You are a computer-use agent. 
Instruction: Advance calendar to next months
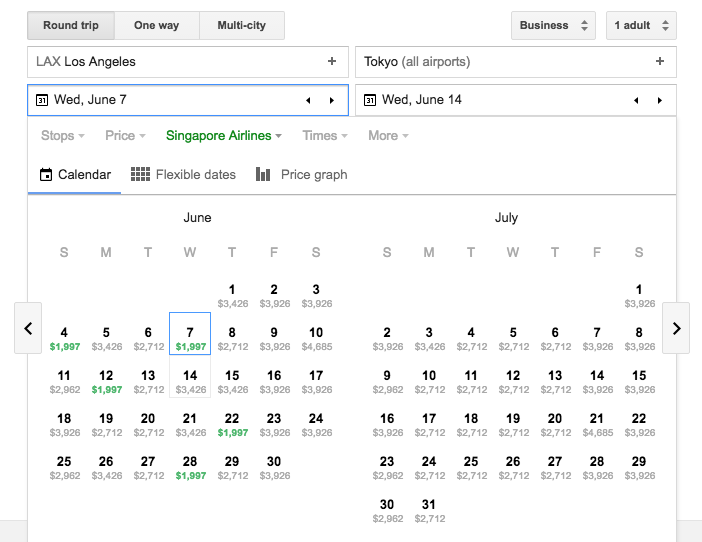pyautogui.click(x=676, y=328)
